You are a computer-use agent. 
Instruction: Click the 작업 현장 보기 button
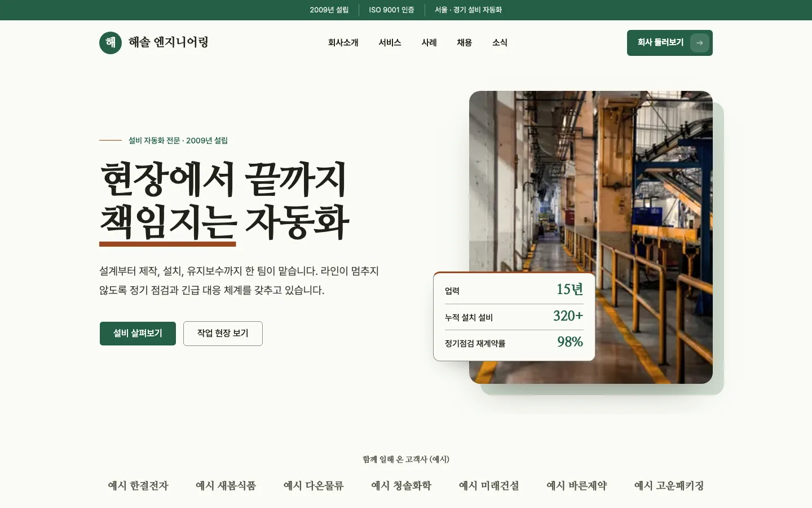(x=223, y=334)
